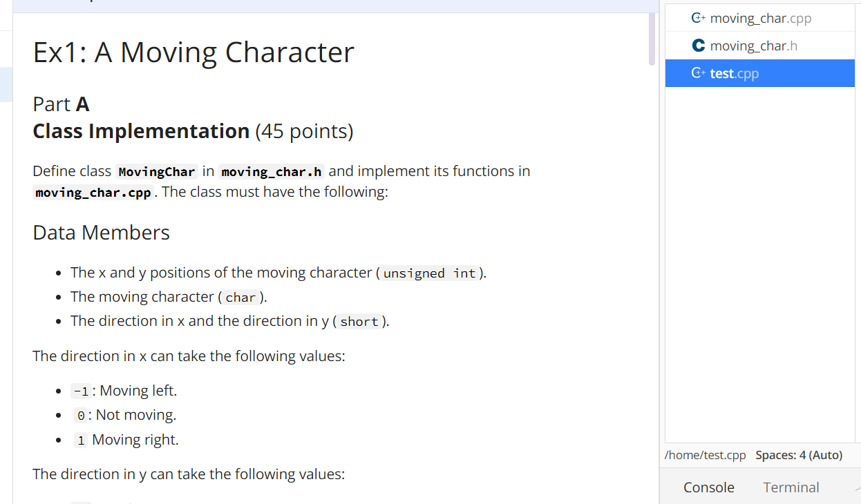861x504 pixels.
Task: Open the Terminal tab
Action: point(791,487)
